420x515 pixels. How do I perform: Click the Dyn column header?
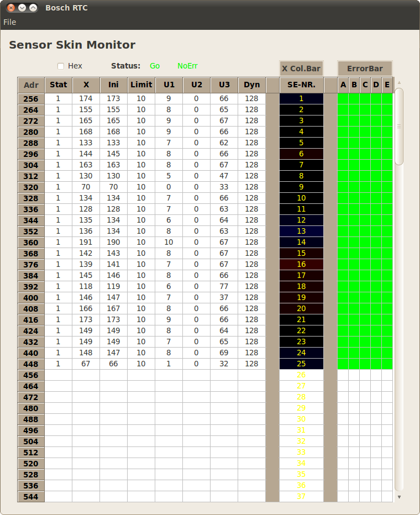(252, 85)
